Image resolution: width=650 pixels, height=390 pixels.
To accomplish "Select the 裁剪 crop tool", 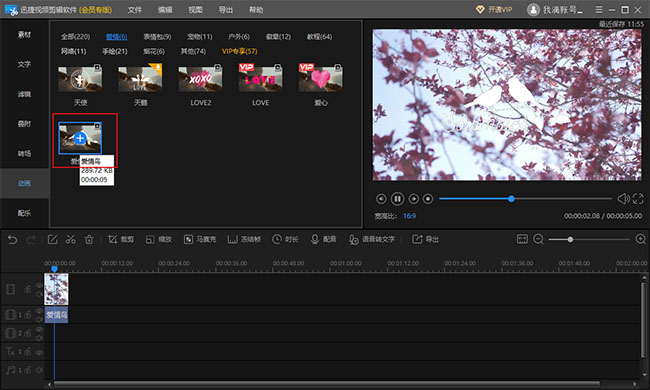I will click(121, 240).
